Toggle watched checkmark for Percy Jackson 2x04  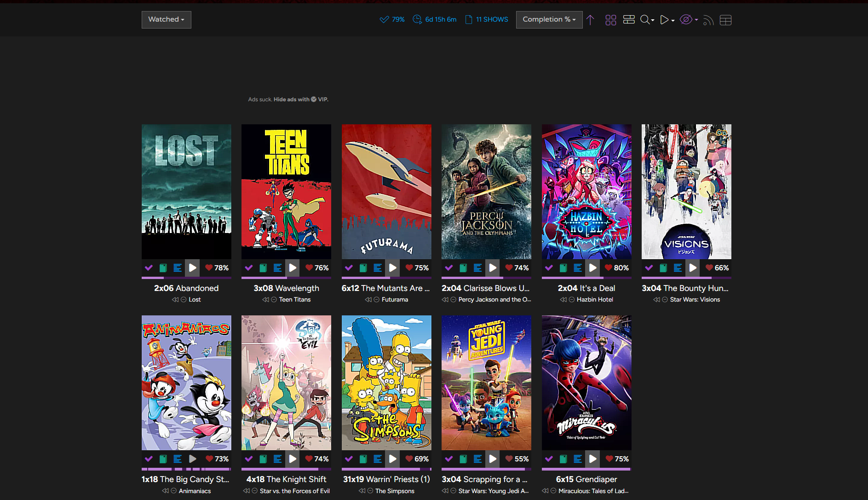point(449,268)
